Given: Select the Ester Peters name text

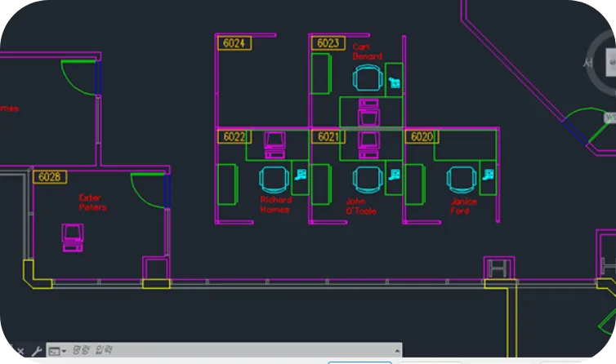Looking at the screenshot, I should (x=92, y=202).
